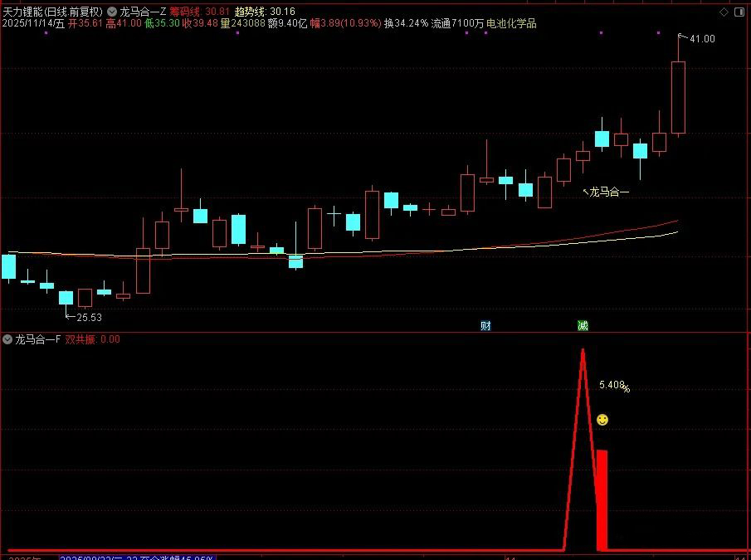This screenshot has height=560, width=751.
Task: Click the 5.408% label in sub-chart
Action: coord(615,386)
